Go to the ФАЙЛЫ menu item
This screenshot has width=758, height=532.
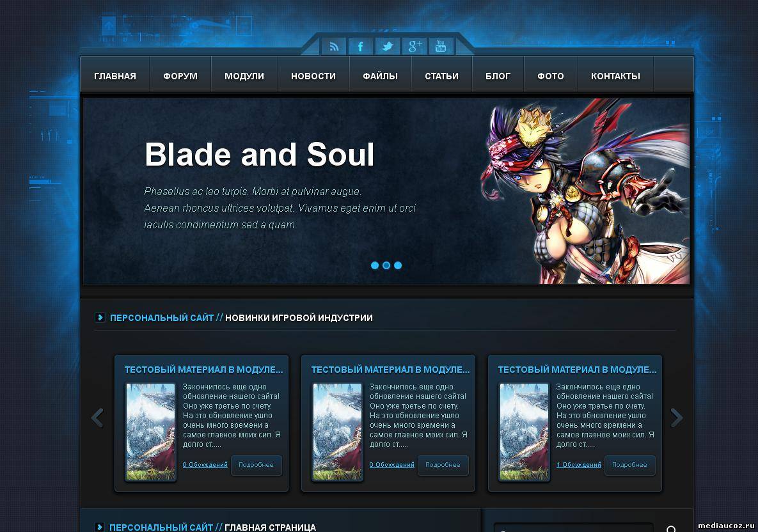[x=381, y=76]
